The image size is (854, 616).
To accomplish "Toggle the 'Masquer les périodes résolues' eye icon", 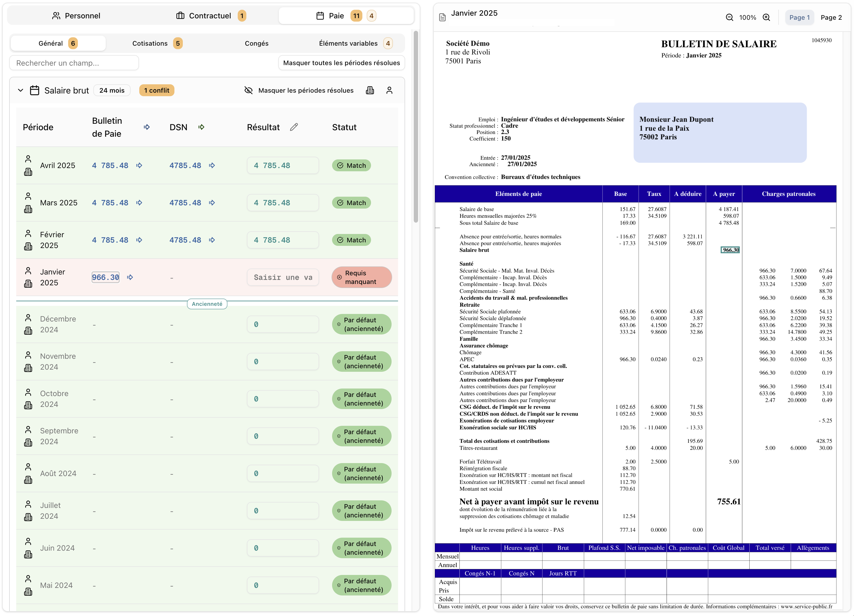I will [249, 90].
